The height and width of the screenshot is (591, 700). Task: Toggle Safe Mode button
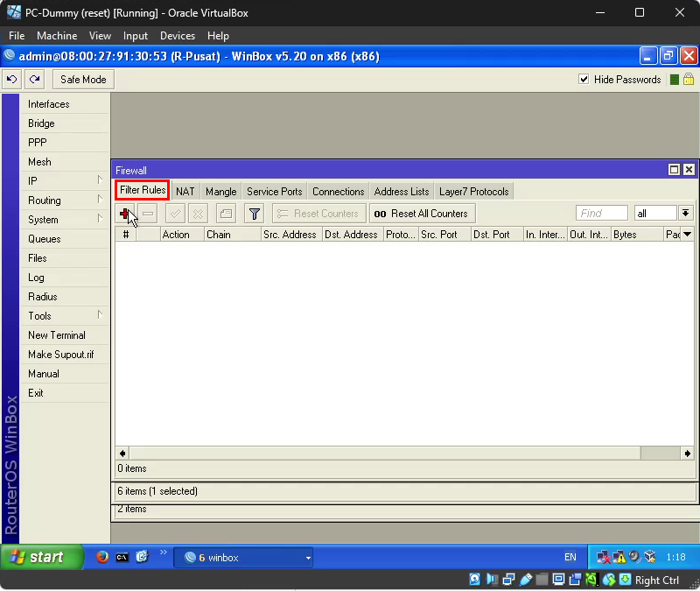(x=83, y=80)
